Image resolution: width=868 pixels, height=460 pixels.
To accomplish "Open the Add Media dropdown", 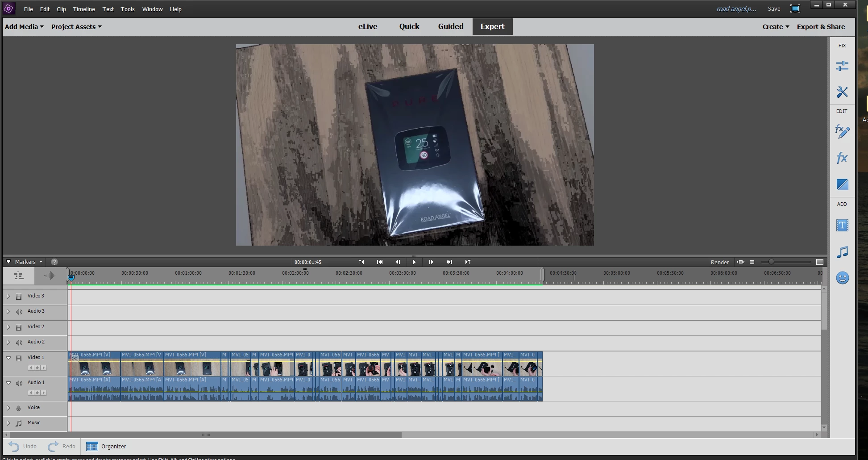I will [x=24, y=27].
